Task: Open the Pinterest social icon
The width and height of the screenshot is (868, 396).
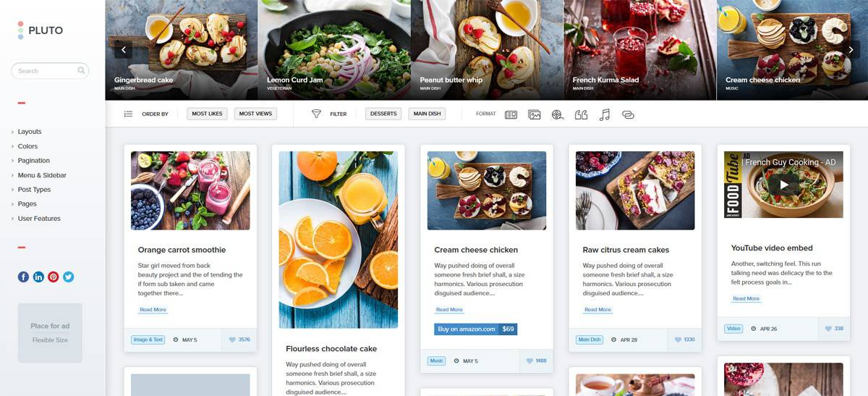Action: click(x=53, y=277)
